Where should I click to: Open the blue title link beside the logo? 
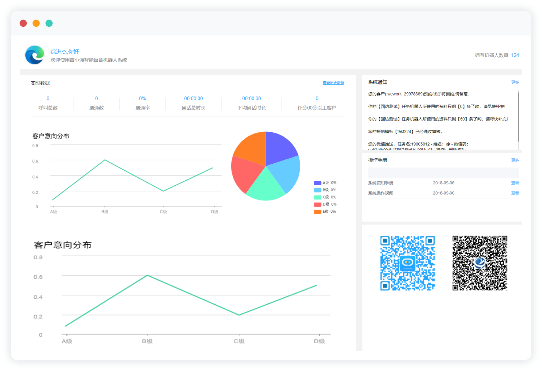pyautogui.click(x=65, y=52)
